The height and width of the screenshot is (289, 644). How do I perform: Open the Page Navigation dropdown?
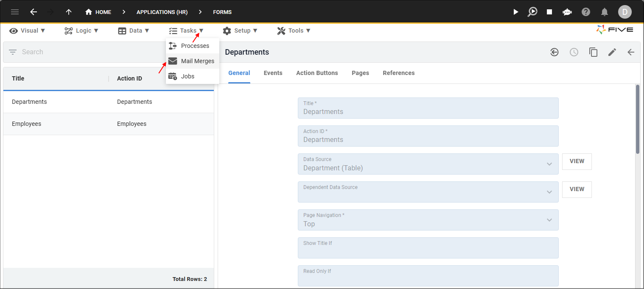[x=428, y=220]
